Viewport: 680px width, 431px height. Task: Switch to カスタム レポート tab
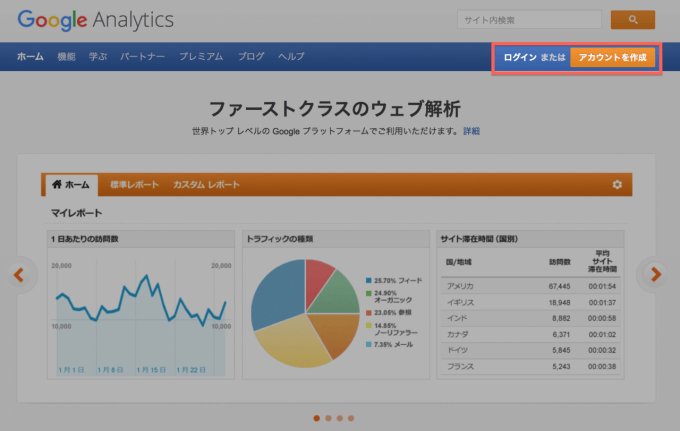pyautogui.click(x=206, y=185)
